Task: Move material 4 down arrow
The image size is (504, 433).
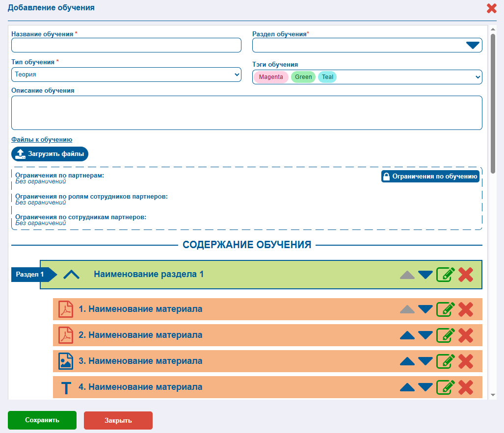Action: (x=425, y=387)
